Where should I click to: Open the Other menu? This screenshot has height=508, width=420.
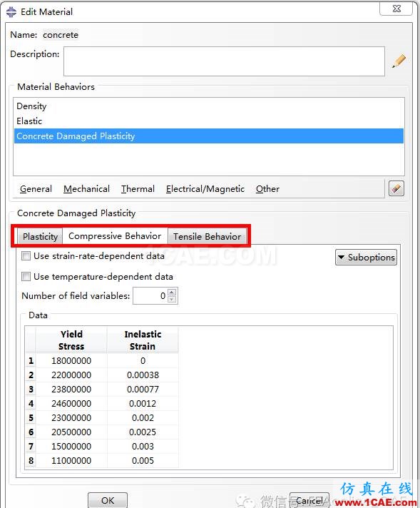pyautogui.click(x=267, y=189)
